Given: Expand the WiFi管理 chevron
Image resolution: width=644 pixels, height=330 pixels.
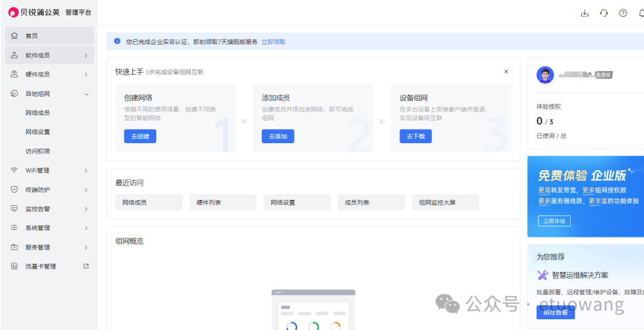Looking at the screenshot, I should 86,170.
